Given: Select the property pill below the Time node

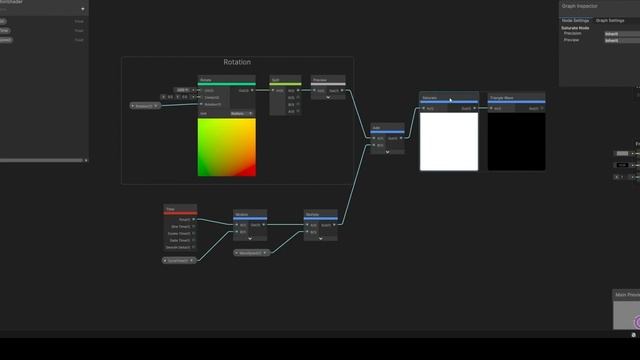Looking at the screenshot, I should tap(179, 260).
